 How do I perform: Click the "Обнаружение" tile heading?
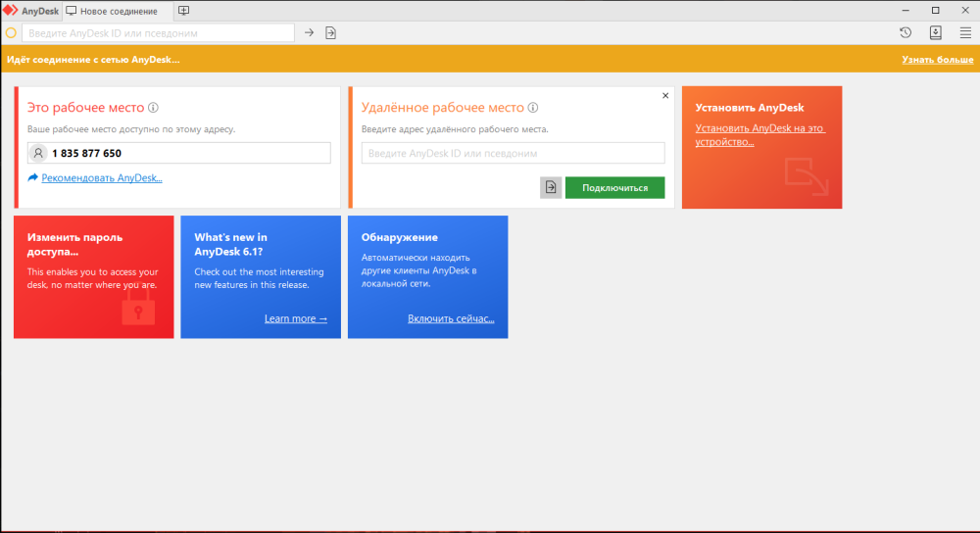pos(400,237)
